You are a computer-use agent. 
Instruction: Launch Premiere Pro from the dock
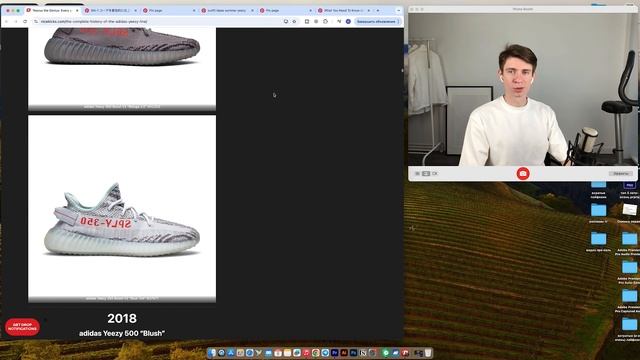coord(335,353)
